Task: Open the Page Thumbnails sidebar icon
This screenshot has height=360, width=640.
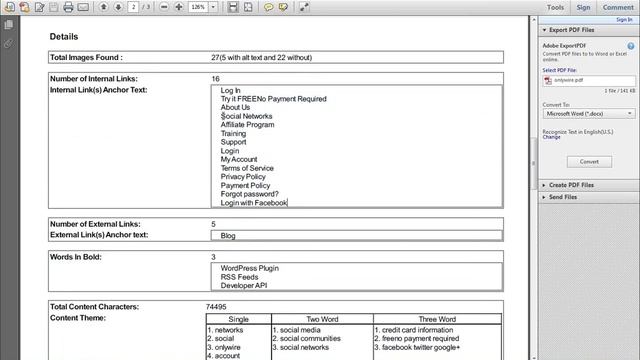Action: [x=9, y=25]
